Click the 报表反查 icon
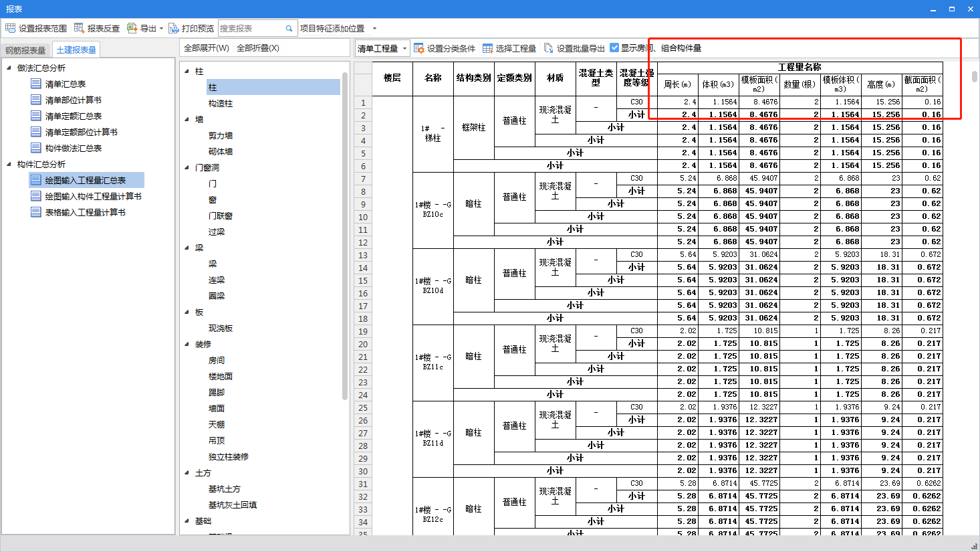 coord(79,28)
